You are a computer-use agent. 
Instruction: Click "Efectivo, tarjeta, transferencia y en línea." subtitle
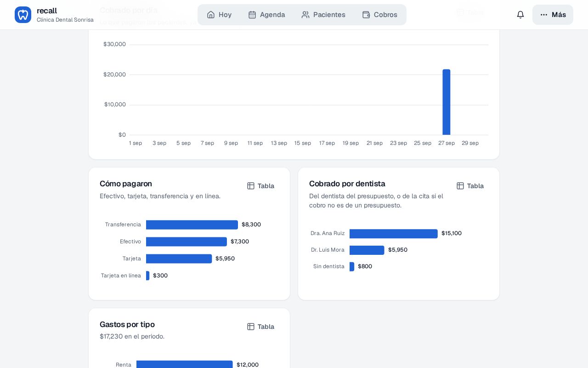(x=160, y=196)
